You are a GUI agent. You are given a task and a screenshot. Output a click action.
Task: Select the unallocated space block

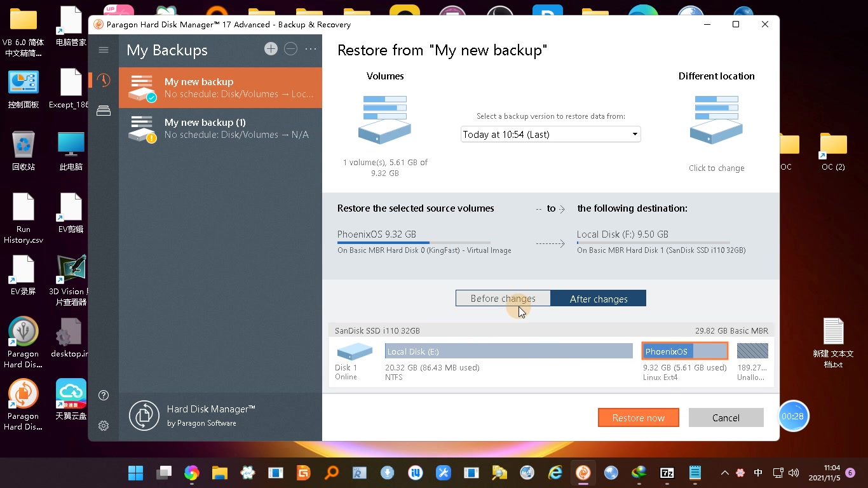(x=752, y=351)
